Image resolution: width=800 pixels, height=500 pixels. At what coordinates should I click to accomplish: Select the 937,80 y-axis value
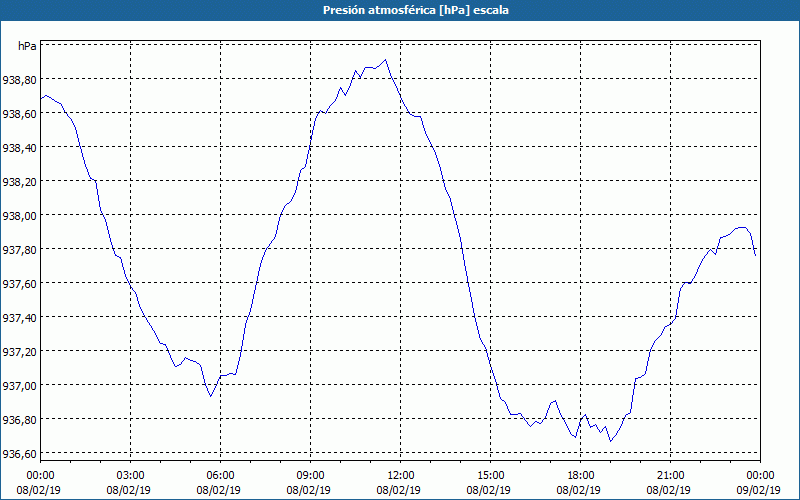(19, 249)
